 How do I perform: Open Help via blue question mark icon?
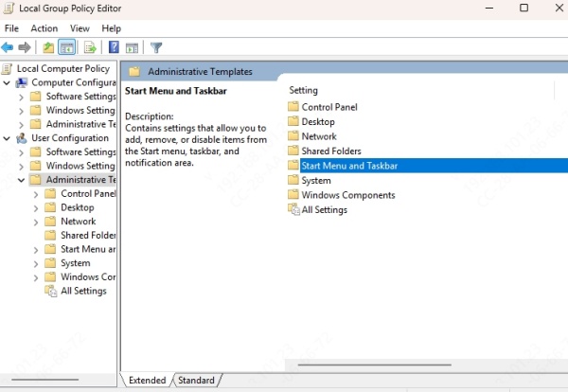coord(114,47)
